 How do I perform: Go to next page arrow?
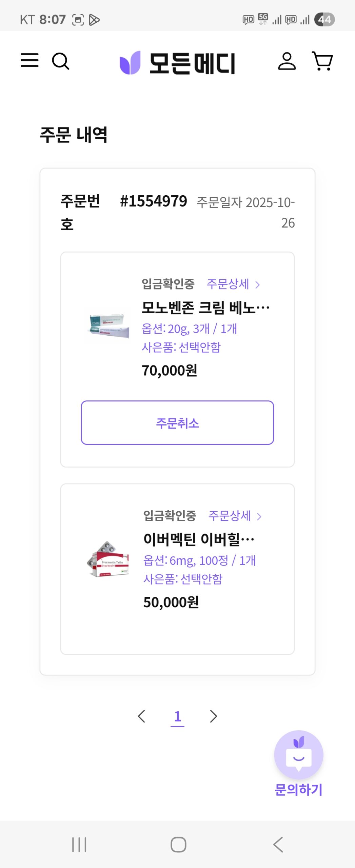[213, 716]
